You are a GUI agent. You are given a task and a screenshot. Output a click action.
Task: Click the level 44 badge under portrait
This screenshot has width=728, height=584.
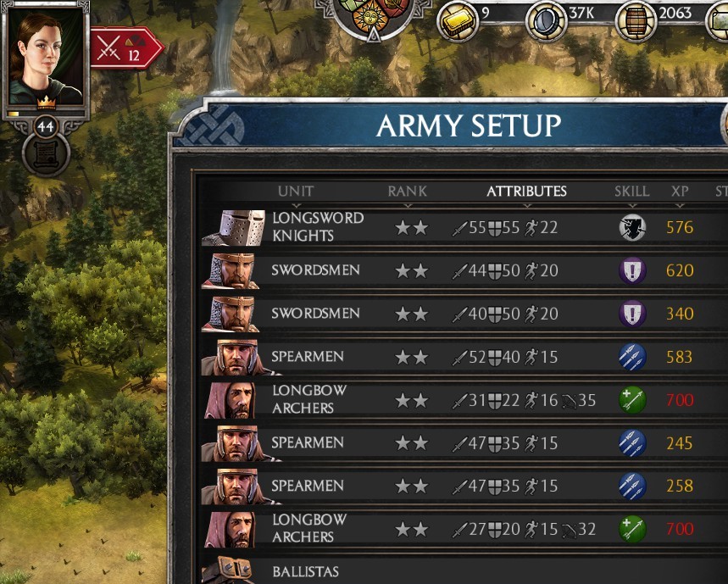(46, 127)
